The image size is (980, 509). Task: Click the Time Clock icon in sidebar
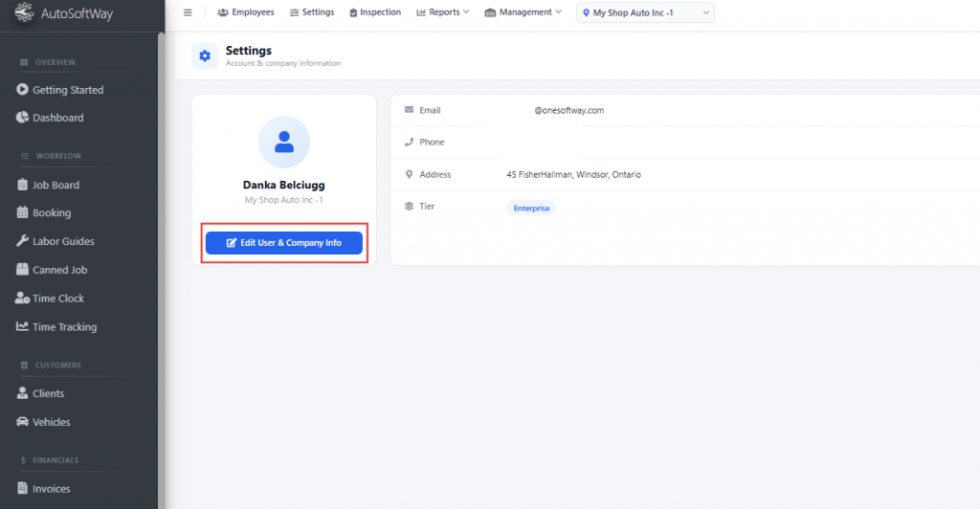coord(23,299)
